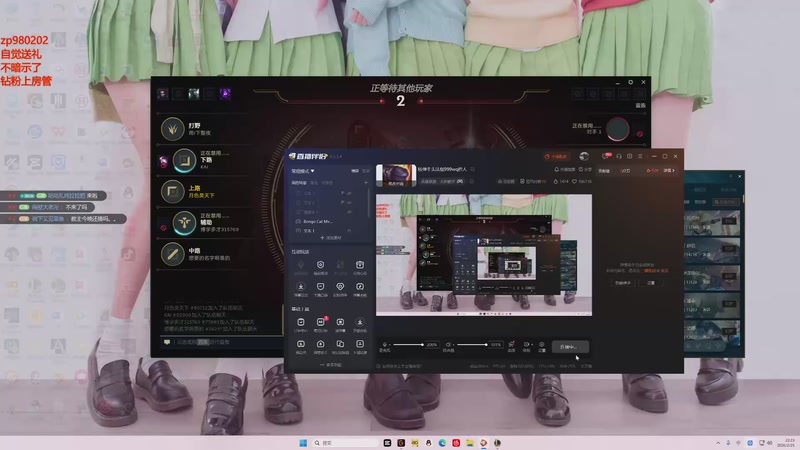Viewport: 800px width, 450px height.
Task: Expand more functions at tools panel bottom
Action: [331, 365]
